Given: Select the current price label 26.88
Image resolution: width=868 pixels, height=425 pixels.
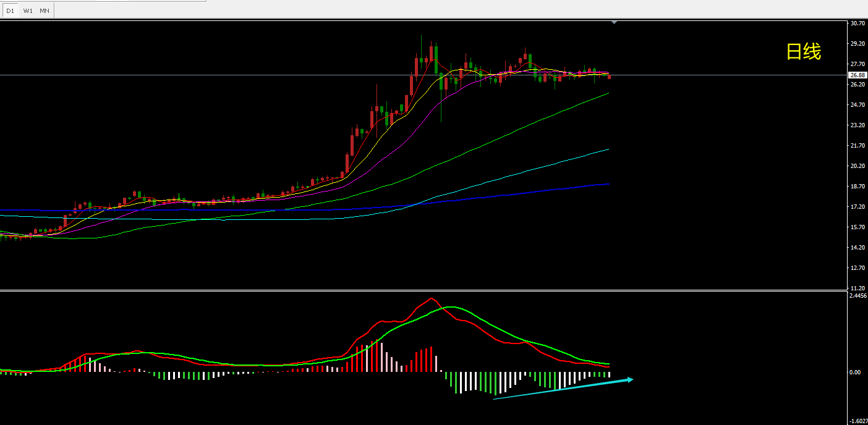Looking at the screenshot, I should tap(857, 75).
